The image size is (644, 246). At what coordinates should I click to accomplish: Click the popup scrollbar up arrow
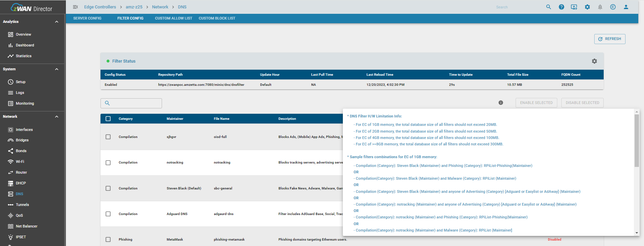(637, 111)
